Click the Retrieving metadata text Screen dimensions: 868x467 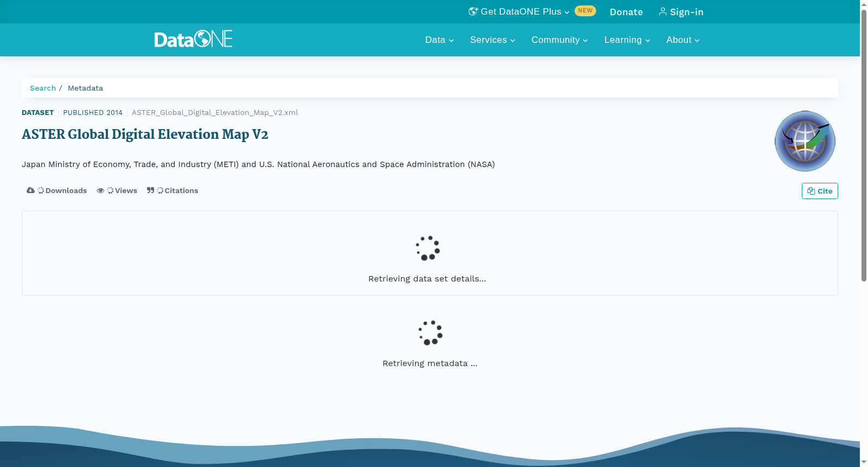coord(430,363)
